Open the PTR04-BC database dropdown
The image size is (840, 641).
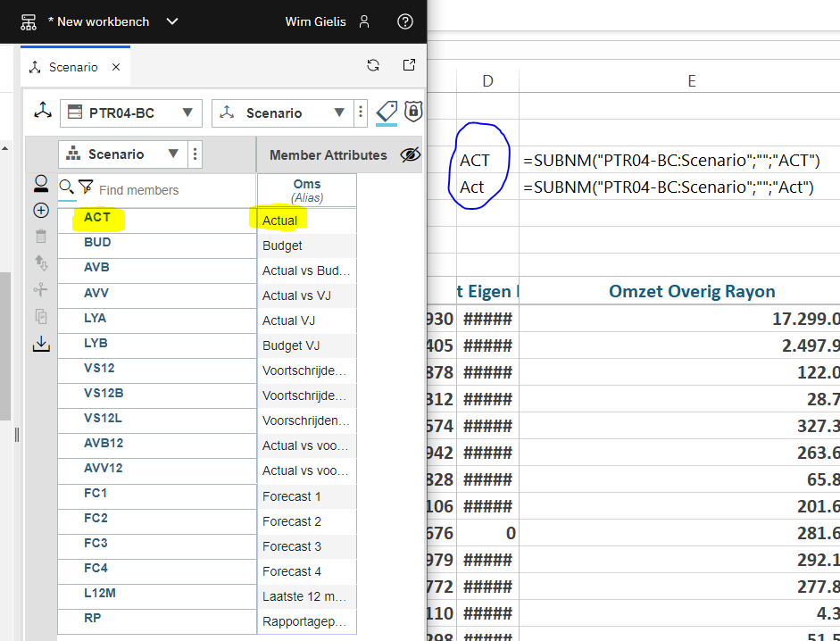click(x=130, y=112)
